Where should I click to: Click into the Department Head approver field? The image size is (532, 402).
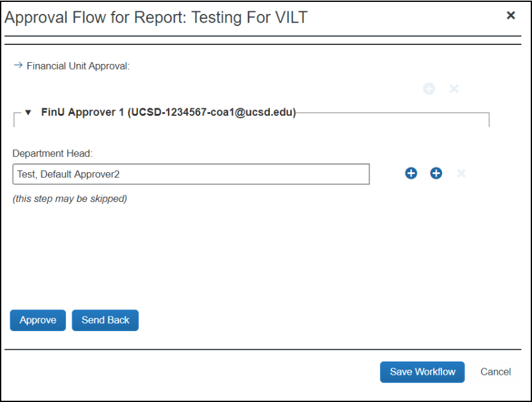(x=191, y=174)
